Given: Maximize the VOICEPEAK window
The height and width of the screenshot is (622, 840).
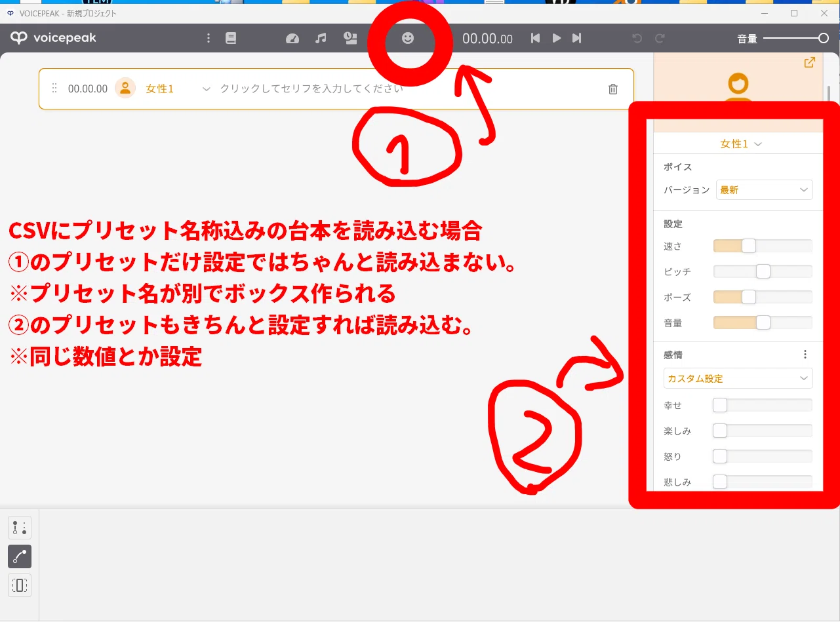Looking at the screenshot, I should pyautogui.click(x=794, y=13).
